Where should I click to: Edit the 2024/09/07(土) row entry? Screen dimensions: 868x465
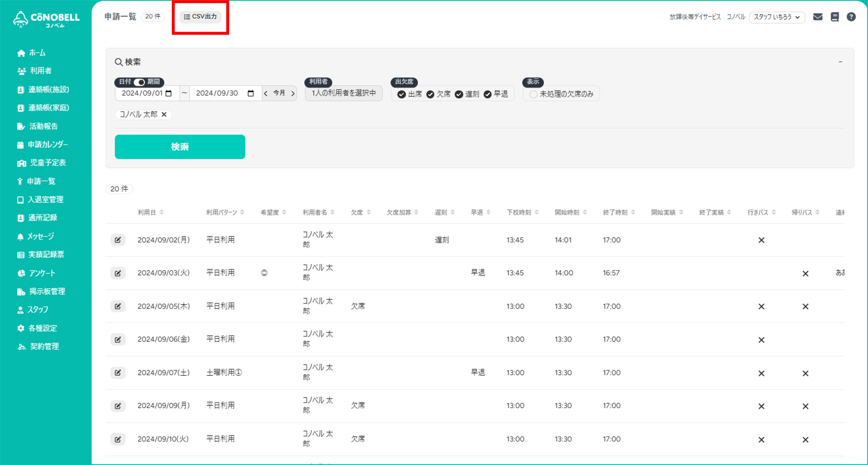coord(118,373)
